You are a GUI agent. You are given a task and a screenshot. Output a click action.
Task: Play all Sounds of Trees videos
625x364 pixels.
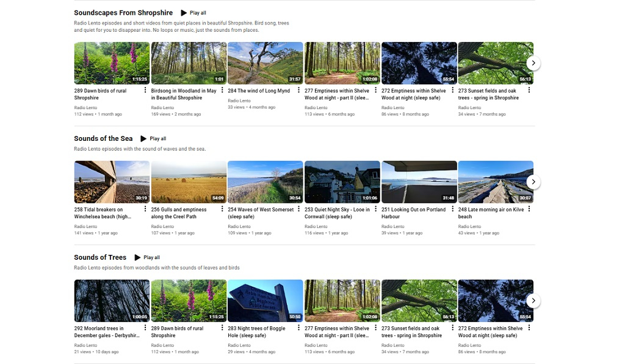[x=147, y=258]
